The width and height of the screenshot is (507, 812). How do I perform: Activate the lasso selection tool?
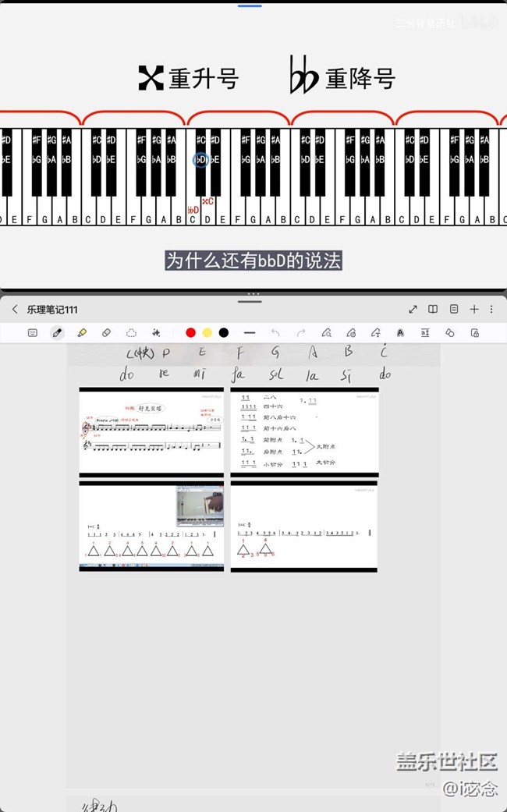(132, 332)
